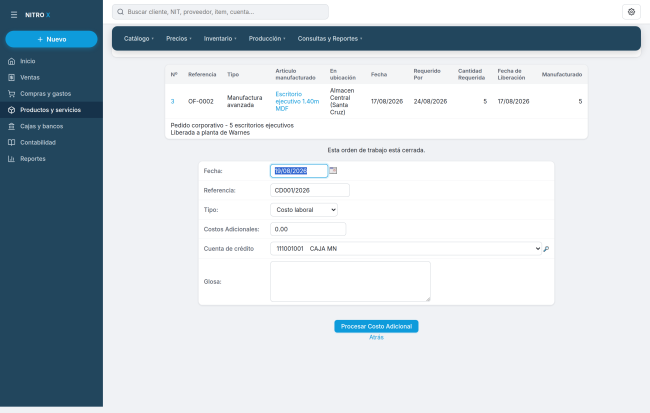
Task: Expand the Catálogo menu
Action: point(138,39)
